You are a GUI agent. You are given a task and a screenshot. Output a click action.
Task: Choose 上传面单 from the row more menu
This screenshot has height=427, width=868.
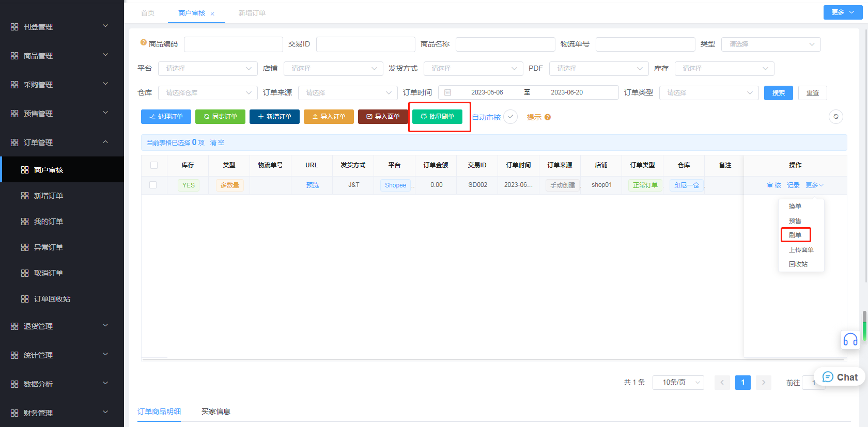coord(801,250)
